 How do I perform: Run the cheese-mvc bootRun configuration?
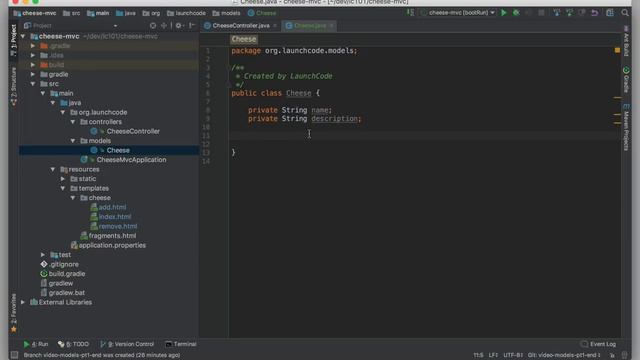(504, 13)
